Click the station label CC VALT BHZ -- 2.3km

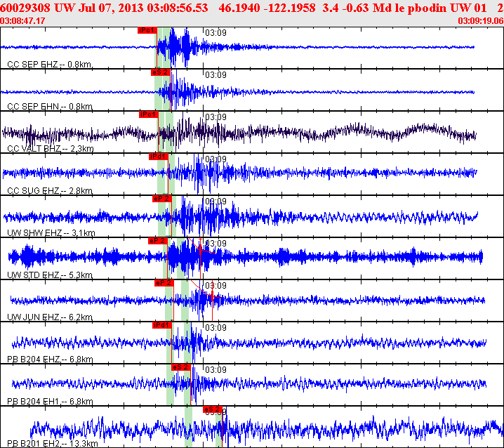point(51,149)
